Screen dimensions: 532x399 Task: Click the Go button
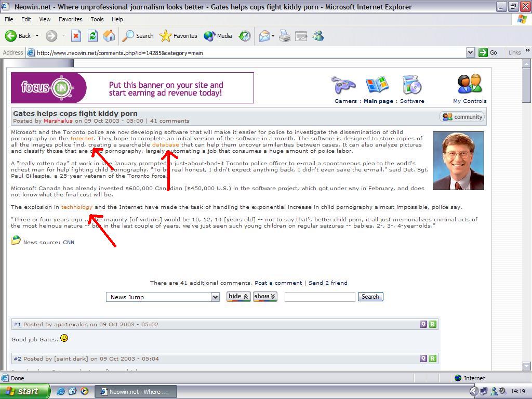[488, 52]
